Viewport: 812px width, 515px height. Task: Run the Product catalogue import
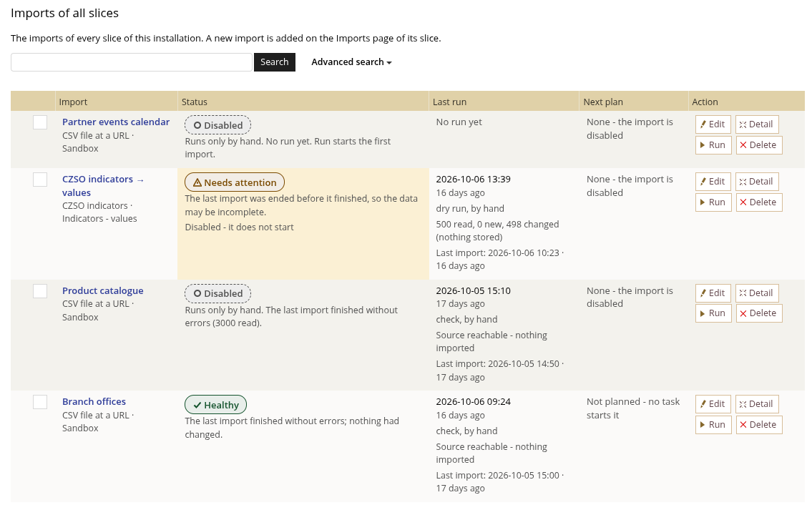pos(713,313)
